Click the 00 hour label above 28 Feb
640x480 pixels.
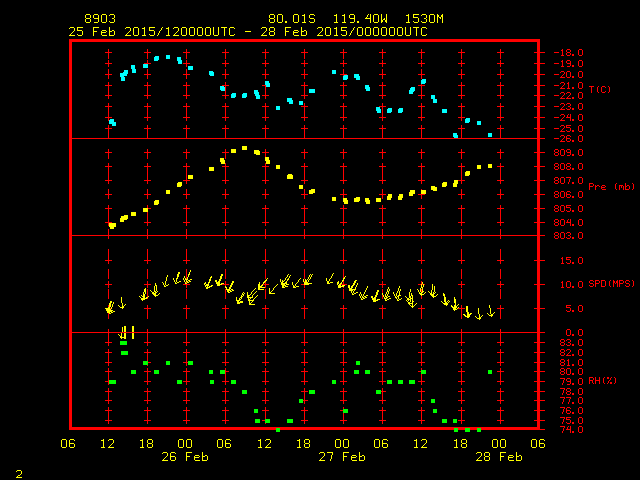499,444
